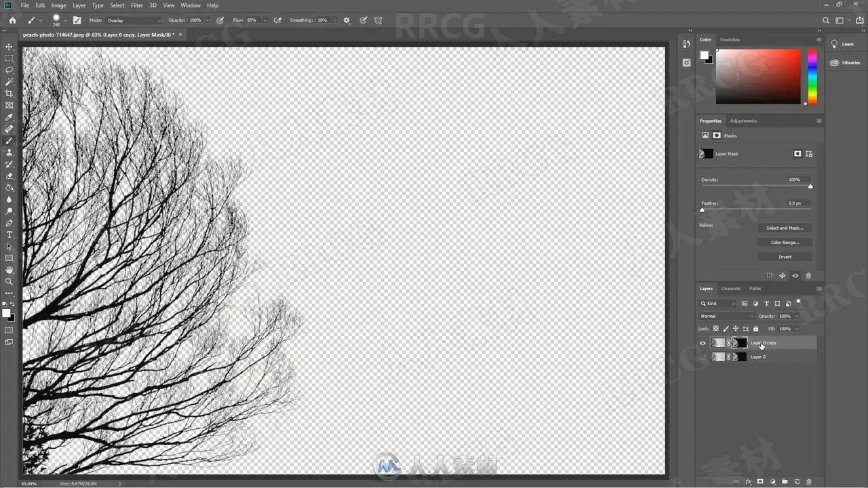868x488 pixels.
Task: Toggle lock position
Action: (735, 329)
